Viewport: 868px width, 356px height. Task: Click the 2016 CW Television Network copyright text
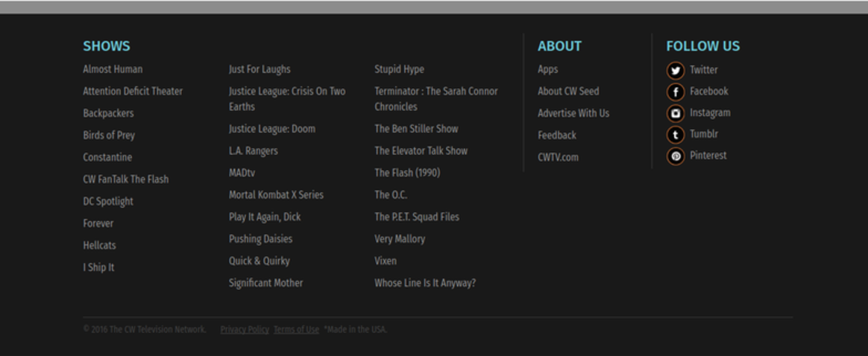[145, 329]
